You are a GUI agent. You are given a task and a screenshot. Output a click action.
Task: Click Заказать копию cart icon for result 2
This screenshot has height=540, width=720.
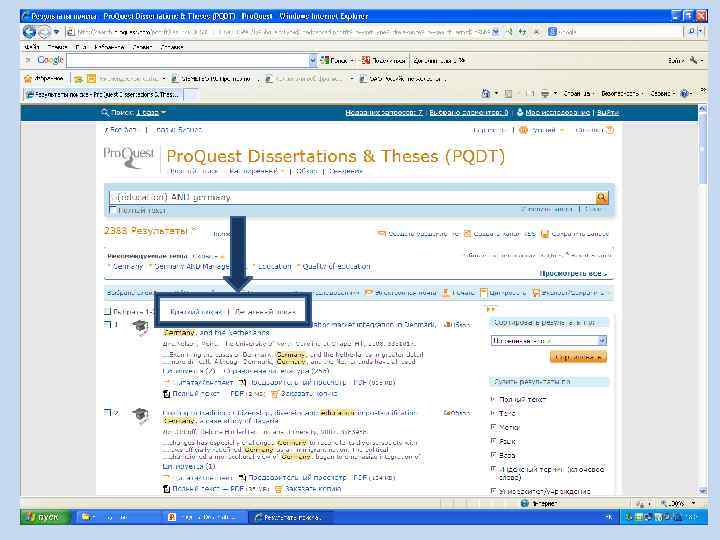tap(278, 489)
